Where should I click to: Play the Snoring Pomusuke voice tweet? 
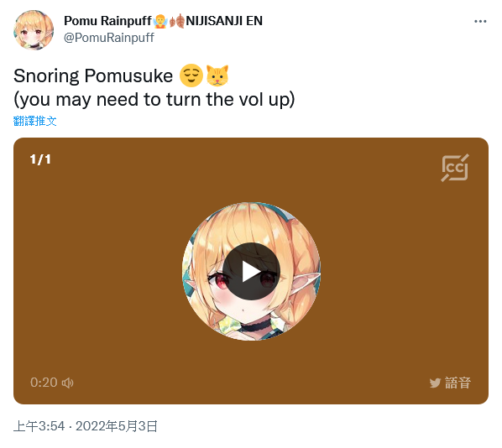[x=251, y=271]
